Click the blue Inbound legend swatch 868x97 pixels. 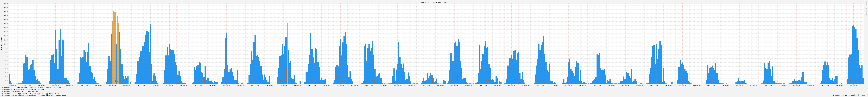pyautogui.click(x=3, y=87)
